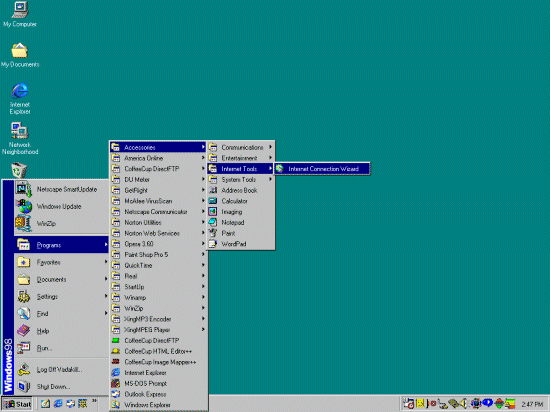Expand Norton Web Services folder
Screen dimensions: 550x412
coord(158,233)
